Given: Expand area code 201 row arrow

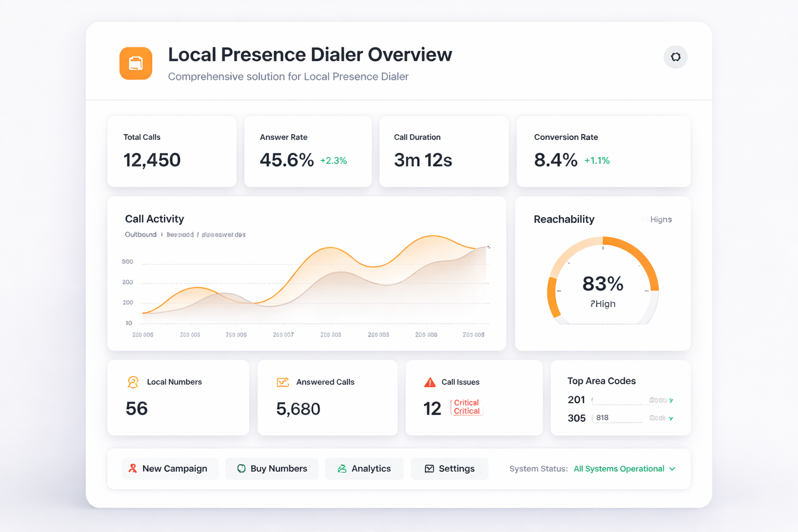Looking at the screenshot, I should [x=671, y=401].
